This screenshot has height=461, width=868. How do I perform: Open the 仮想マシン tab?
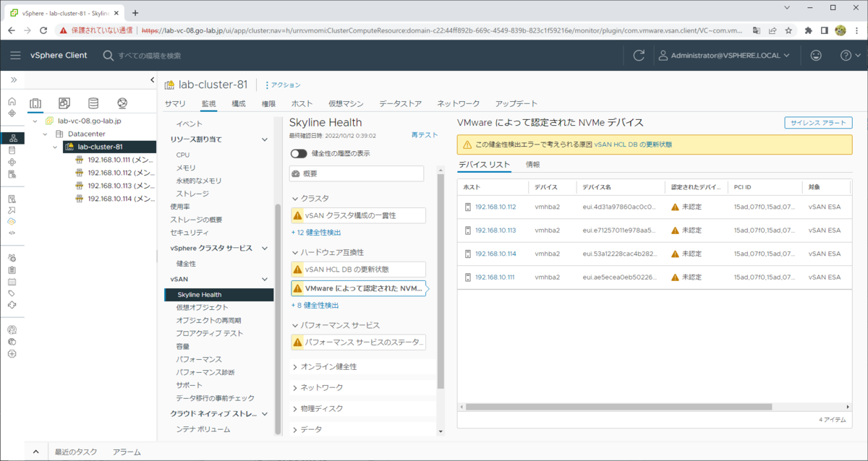coord(346,103)
